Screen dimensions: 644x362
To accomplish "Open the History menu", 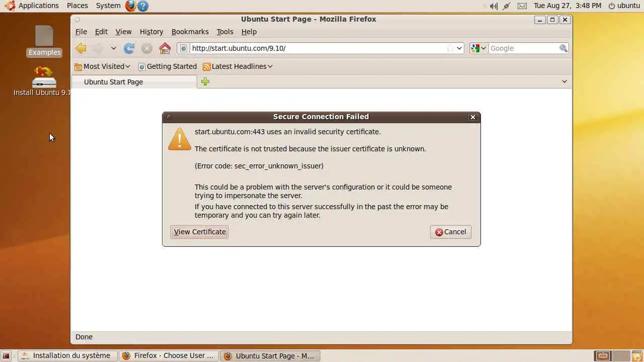I will (x=151, y=32).
